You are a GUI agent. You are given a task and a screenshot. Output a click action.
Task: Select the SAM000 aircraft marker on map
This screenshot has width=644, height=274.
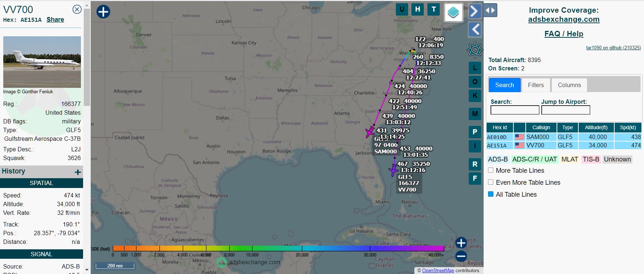tap(370, 132)
